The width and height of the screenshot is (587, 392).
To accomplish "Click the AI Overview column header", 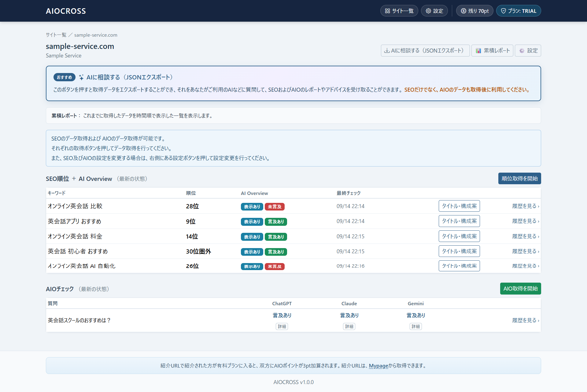I will pos(254,193).
